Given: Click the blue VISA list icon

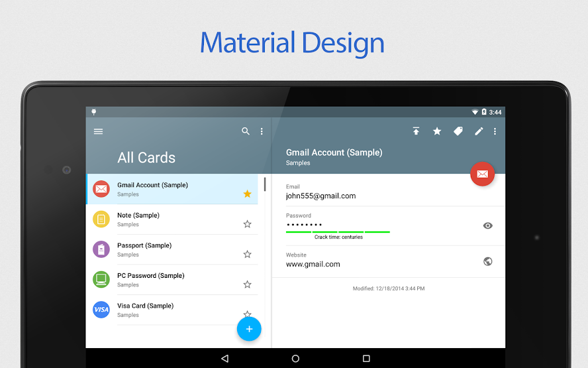Looking at the screenshot, I should tap(101, 310).
